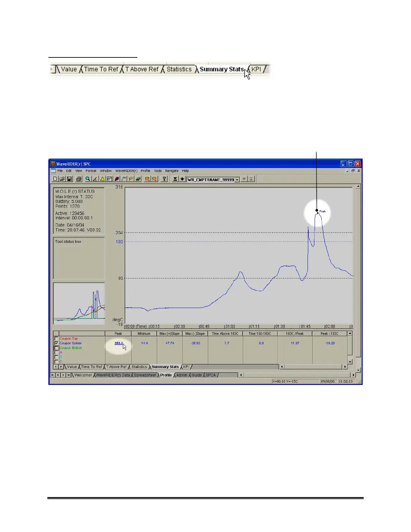411x532 pixels.
Task: Click the question mark help icon
Action: click(x=164, y=179)
